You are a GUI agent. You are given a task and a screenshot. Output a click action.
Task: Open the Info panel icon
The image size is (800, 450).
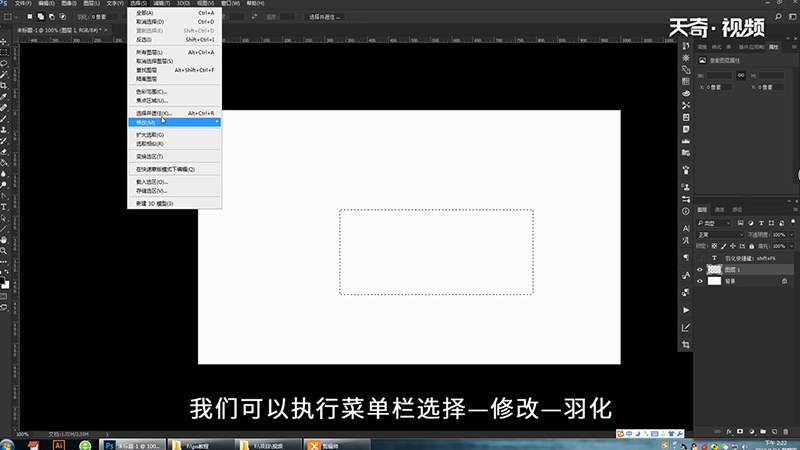click(686, 211)
